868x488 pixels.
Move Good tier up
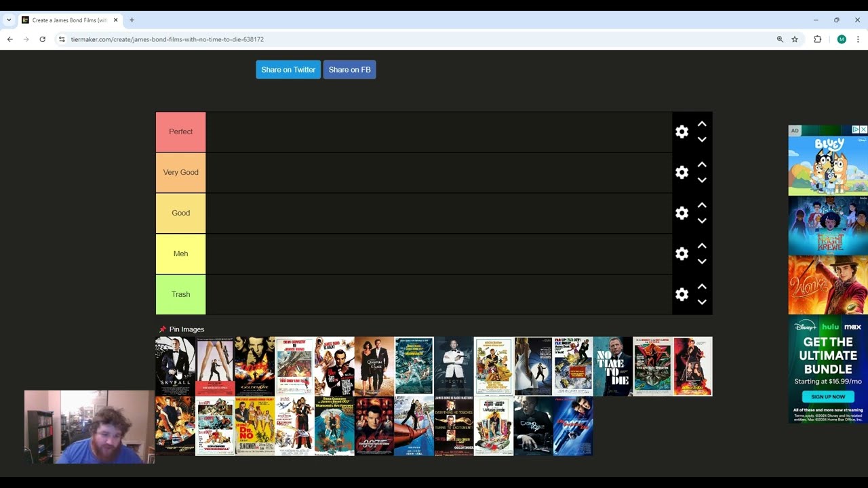(x=702, y=205)
